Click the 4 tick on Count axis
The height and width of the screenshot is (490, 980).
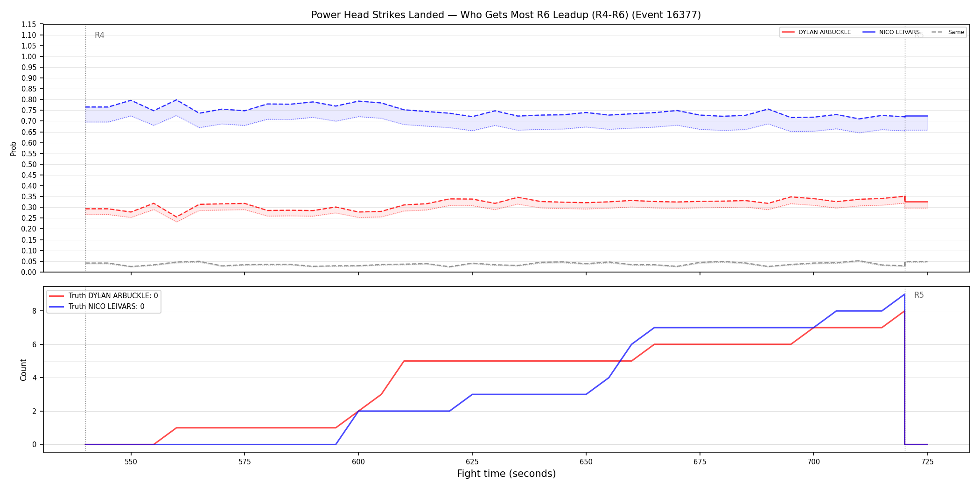coord(34,378)
